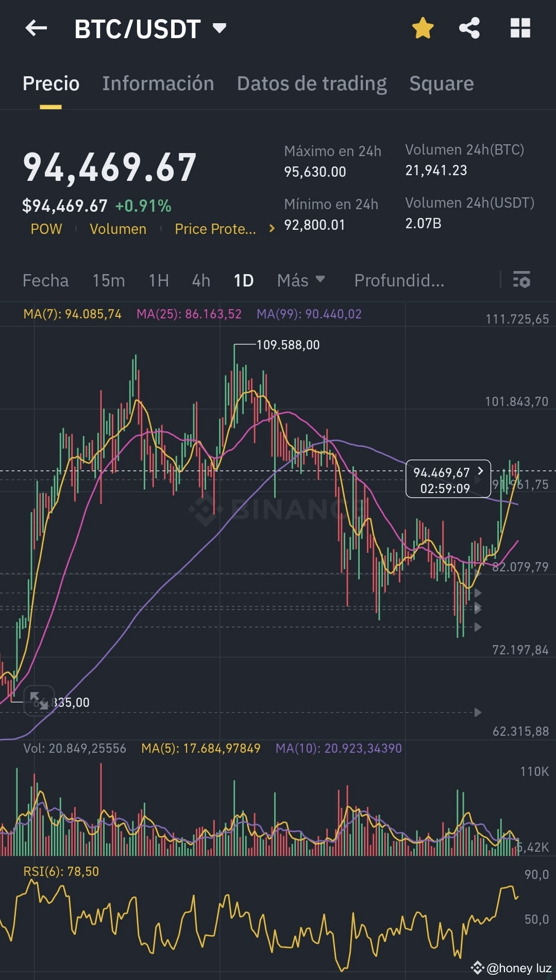Tap the RSI(6) indicator label

[61, 871]
